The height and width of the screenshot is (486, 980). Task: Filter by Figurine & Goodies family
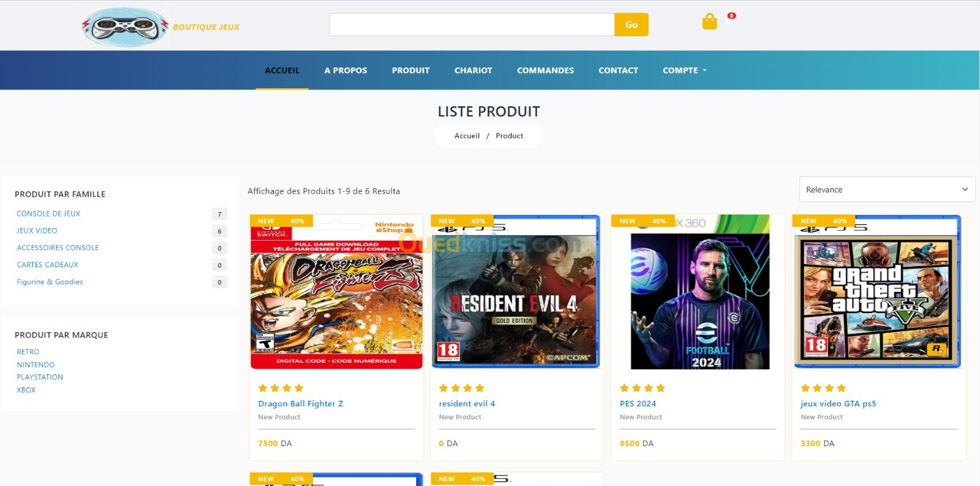click(50, 282)
